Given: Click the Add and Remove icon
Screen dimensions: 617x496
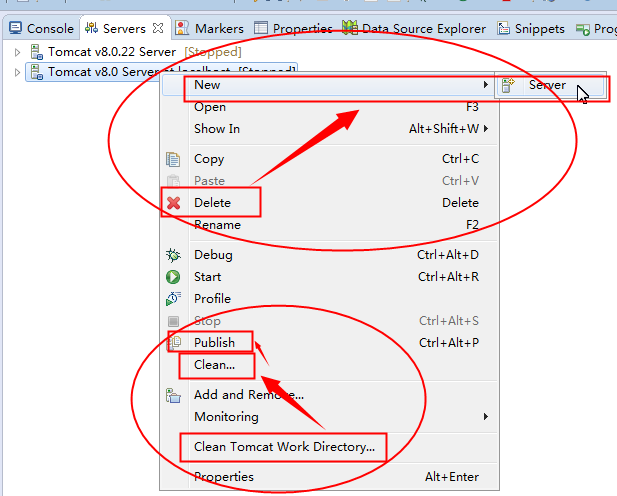Looking at the screenshot, I should [173, 395].
